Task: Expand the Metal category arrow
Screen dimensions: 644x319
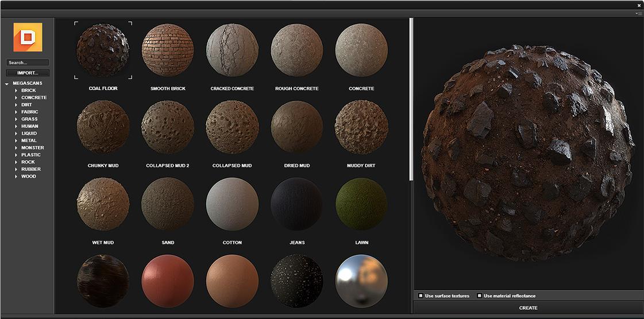Action: coord(16,141)
